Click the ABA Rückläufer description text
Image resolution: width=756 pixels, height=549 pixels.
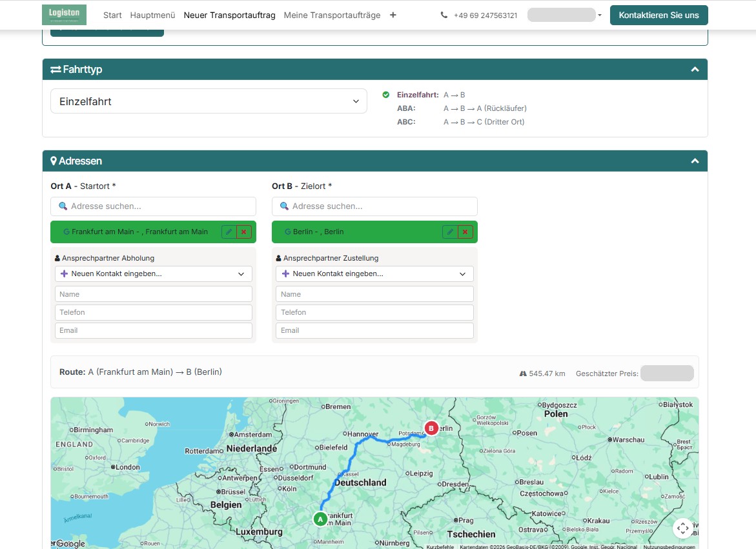pyautogui.click(x=485, y=108)
